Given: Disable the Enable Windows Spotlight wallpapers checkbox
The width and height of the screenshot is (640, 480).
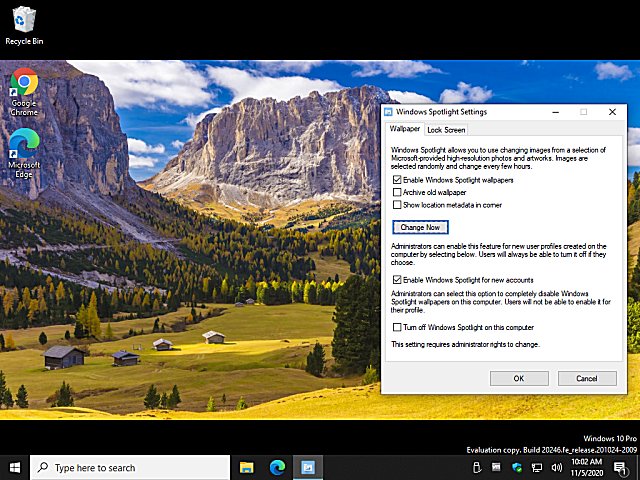Looking at the screenshot, I should coord(397,180).
